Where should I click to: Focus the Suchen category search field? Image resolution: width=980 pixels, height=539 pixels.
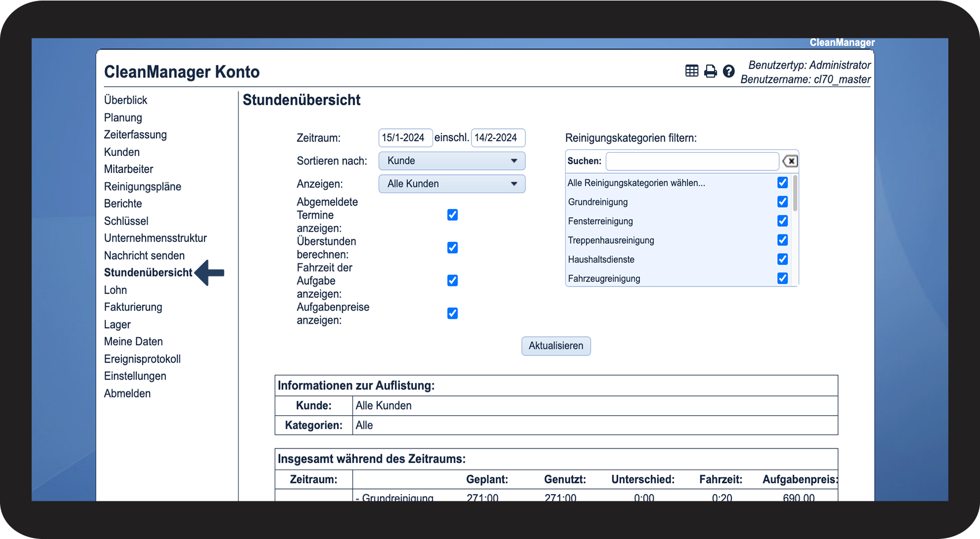[692, 161]
